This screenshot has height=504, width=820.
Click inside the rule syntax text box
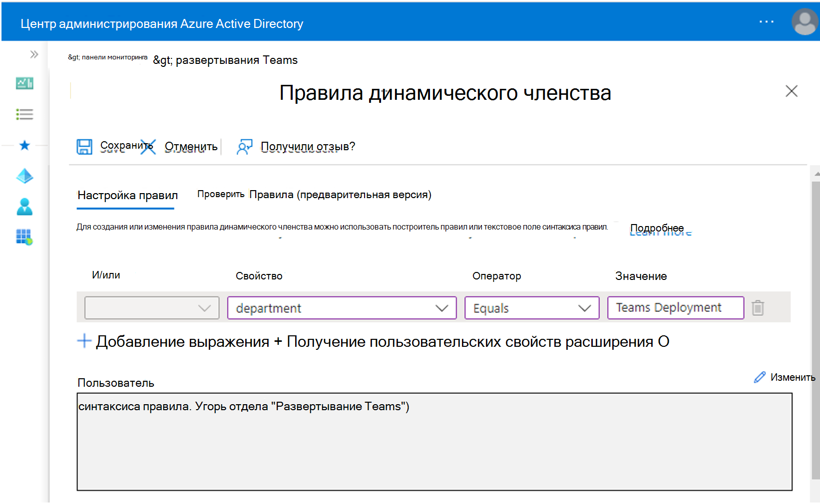tap(434, 442)
